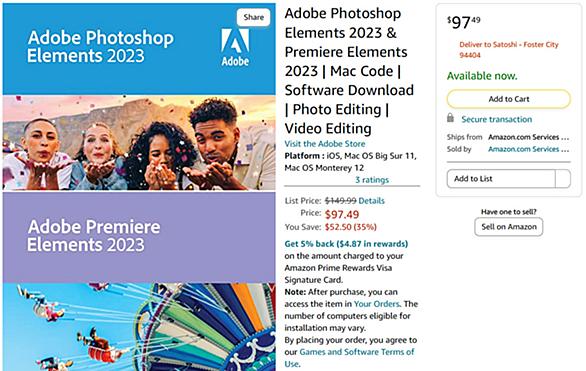Click the Adobe Premiere Elements 2023 purple banner

tap(139, 237)
